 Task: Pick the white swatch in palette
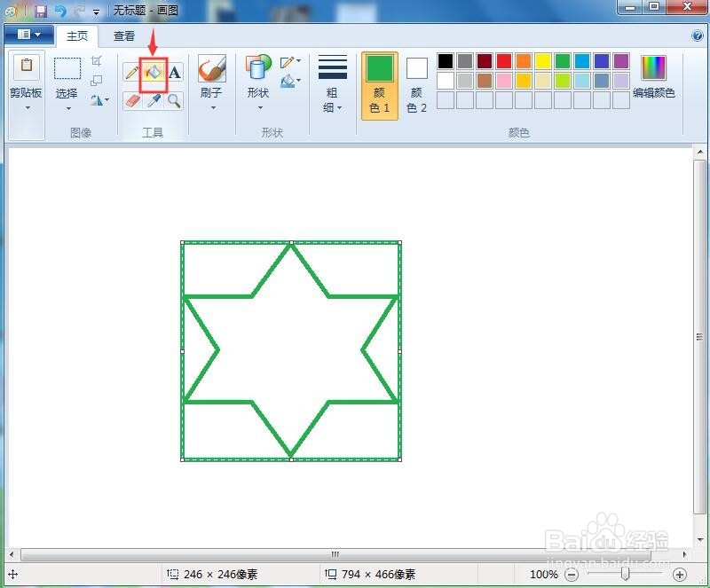446,81
